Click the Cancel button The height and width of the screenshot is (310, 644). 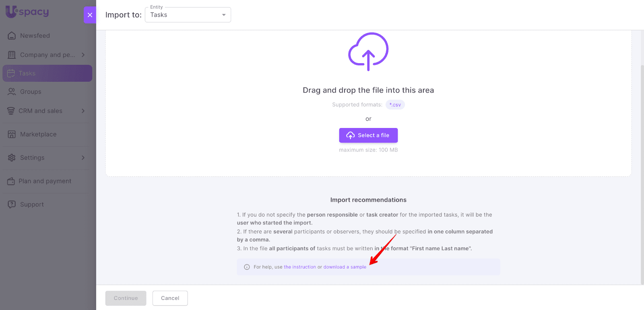click(170, 298)
